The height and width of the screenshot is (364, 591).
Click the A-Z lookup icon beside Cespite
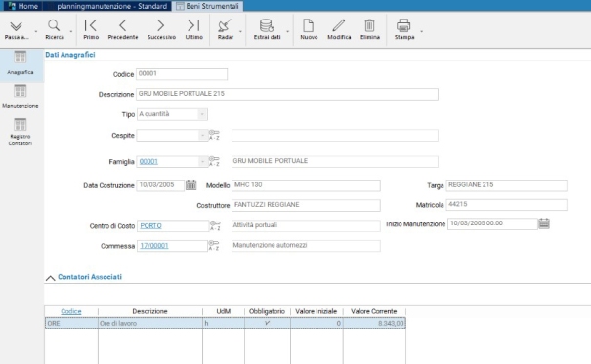tap(214, 135)
